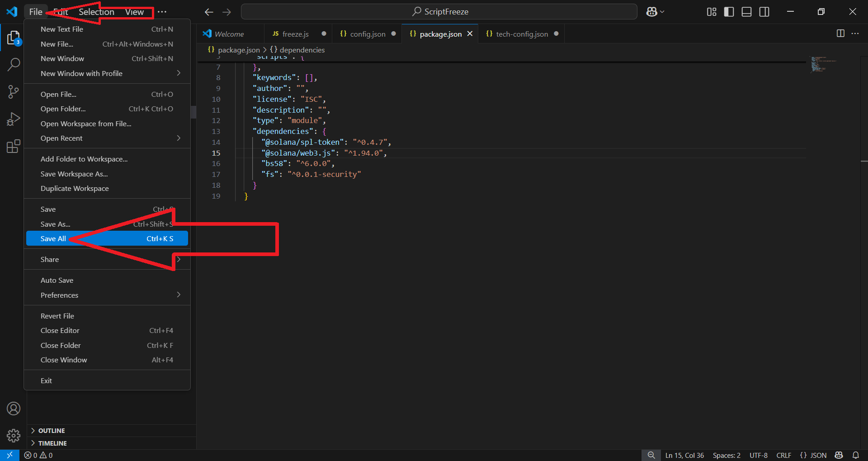Open Copilot dropdown arrow in title bar
The image size is (868, 461).
[662, 12]
